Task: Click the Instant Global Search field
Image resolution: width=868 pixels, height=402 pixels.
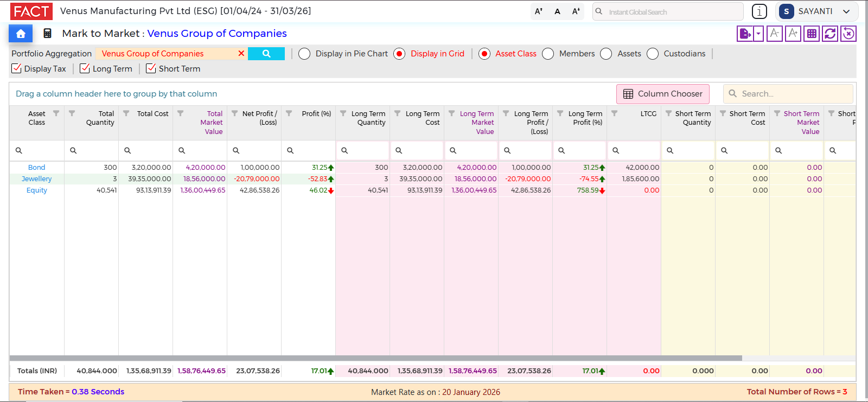Action: [668, 11]
